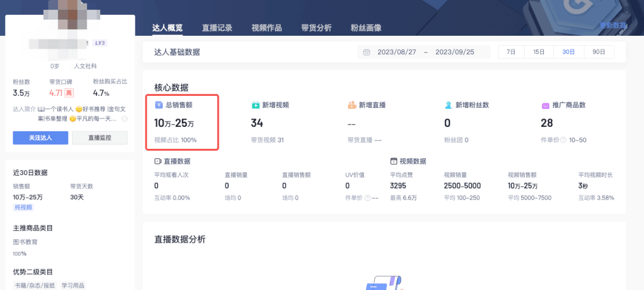Click the 直播数据分析 section heading
This screenshot has height=290, width=644.
pyautogui.click(x=180, y=239)
